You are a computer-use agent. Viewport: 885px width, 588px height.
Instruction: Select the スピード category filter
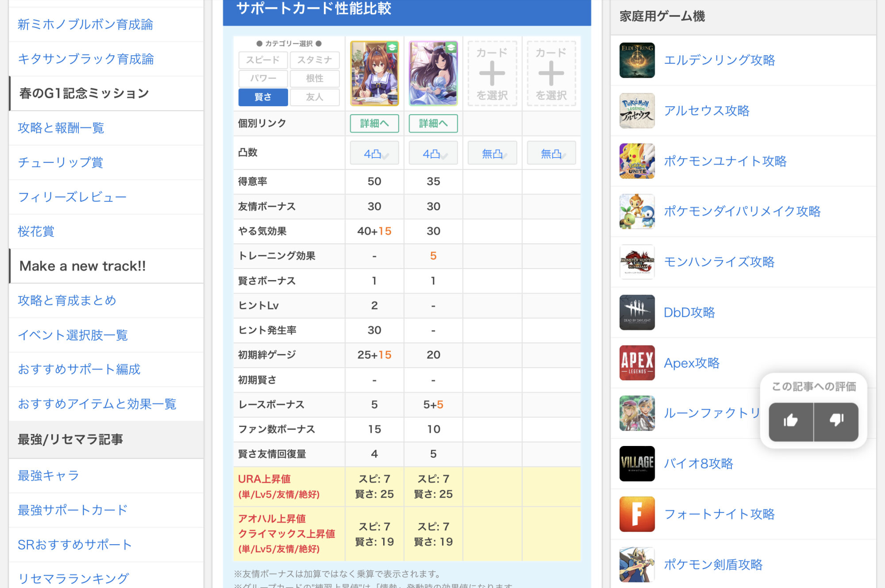[263, 60]
